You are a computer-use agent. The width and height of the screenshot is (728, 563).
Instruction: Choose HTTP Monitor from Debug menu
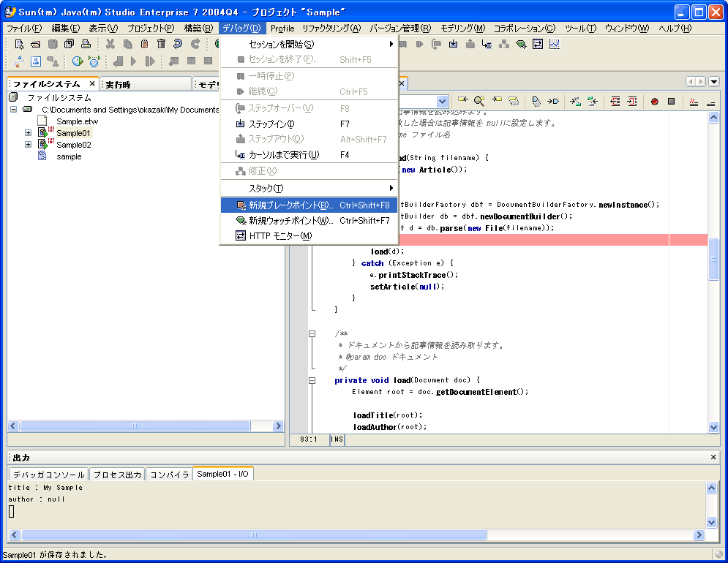pyautogui.click(x=309, y=235)
